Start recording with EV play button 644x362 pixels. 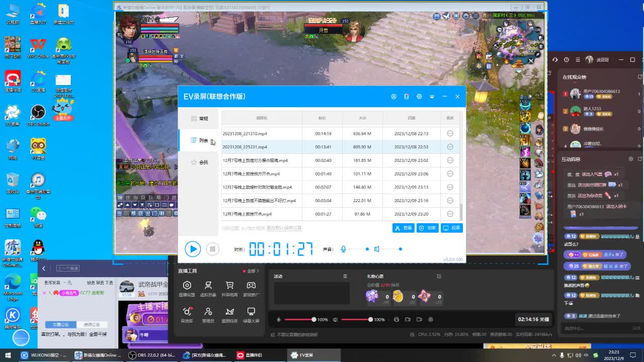click(193, 249)
